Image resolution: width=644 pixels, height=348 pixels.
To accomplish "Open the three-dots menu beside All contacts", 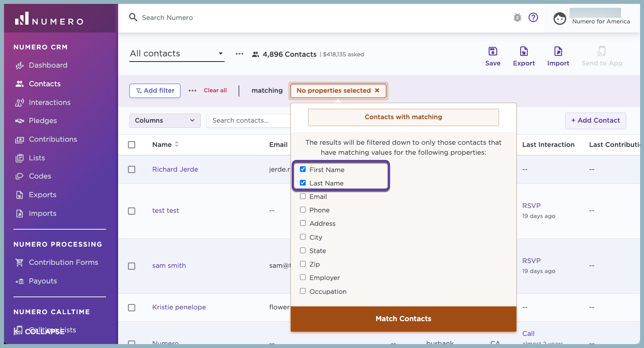I will click(x=239, y=54).
